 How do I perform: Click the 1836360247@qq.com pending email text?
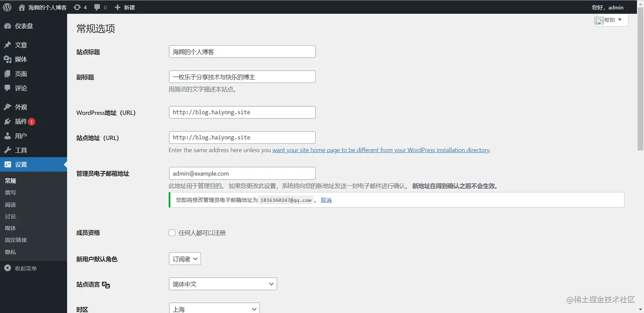point(286,200)
